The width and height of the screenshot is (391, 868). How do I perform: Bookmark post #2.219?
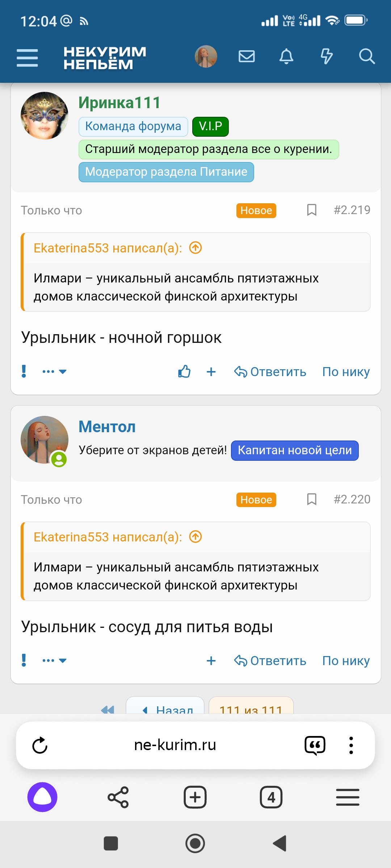tap(311, 210)
